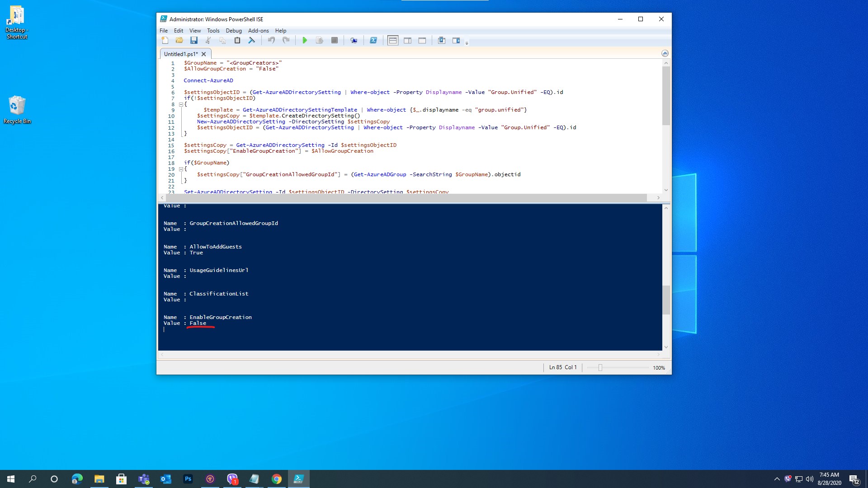Save the script with floppy icon
Viewport: 868px width, 488px height.
(x=194, y=41)
